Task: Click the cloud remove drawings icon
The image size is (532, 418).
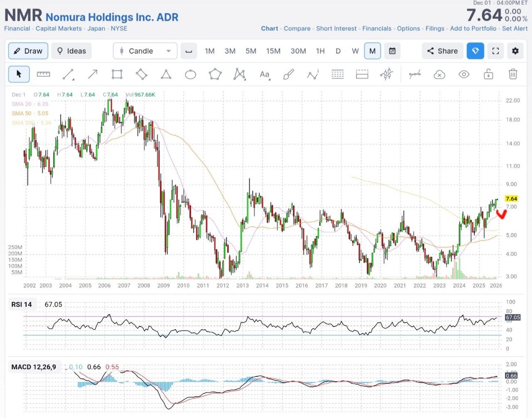Action: click(x=439, y=75)
